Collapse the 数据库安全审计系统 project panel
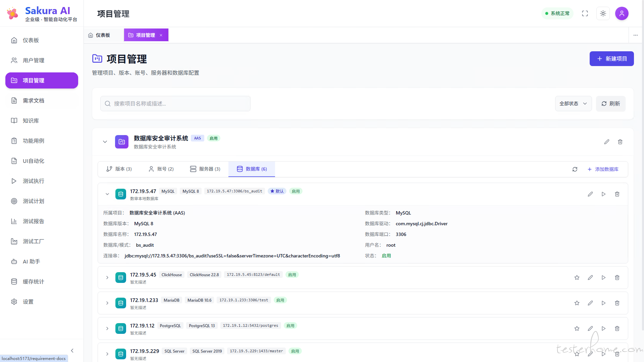 [x=105, y=142]
